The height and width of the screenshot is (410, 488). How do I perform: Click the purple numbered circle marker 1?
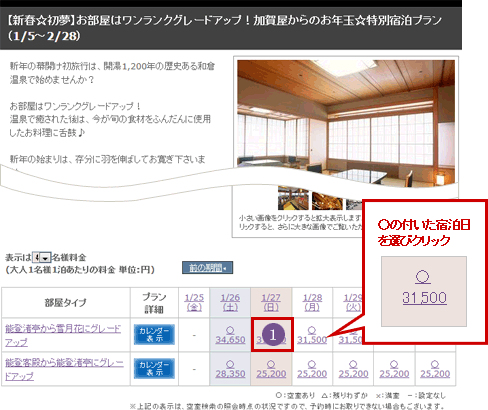click(273, 335)
